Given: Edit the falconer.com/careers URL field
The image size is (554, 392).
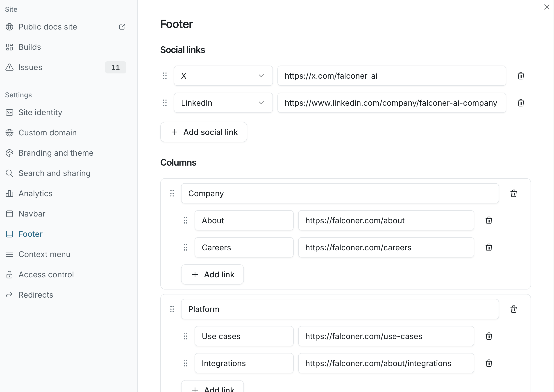Looking at the screenshot, I should (386, 247).
